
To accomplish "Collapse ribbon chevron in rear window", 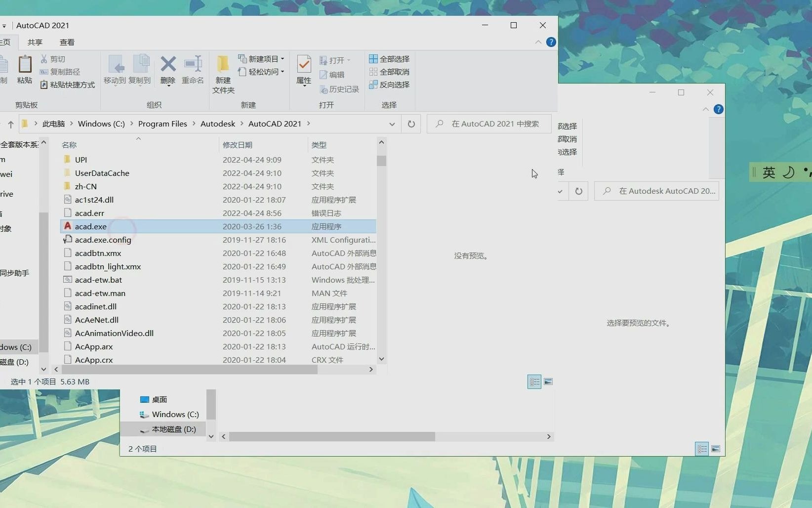I will click(x=706, y=109).
